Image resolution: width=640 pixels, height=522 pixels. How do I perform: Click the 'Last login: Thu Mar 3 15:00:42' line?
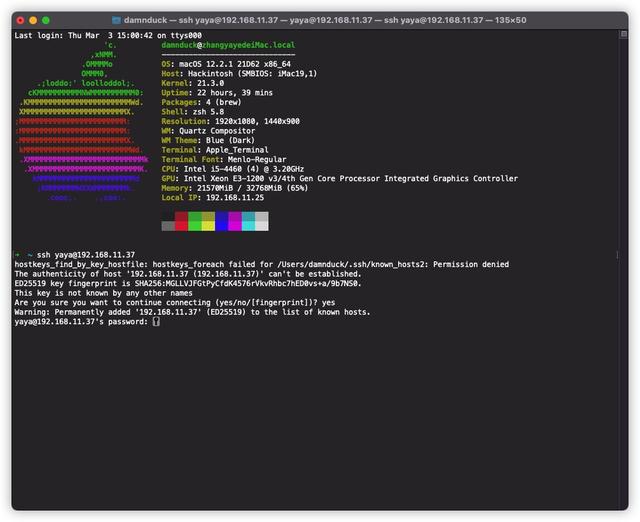pyautogui.click(x=108, y=36)
